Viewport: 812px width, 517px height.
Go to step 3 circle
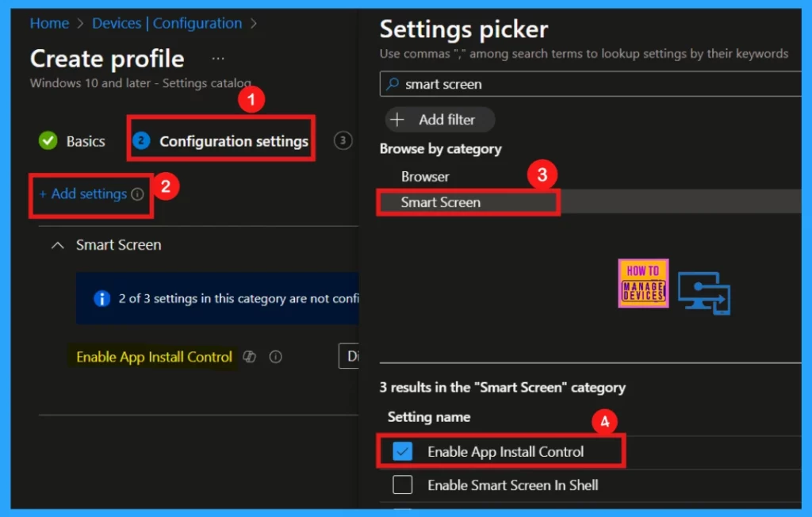pyautogui.click(x=343, y=140)
